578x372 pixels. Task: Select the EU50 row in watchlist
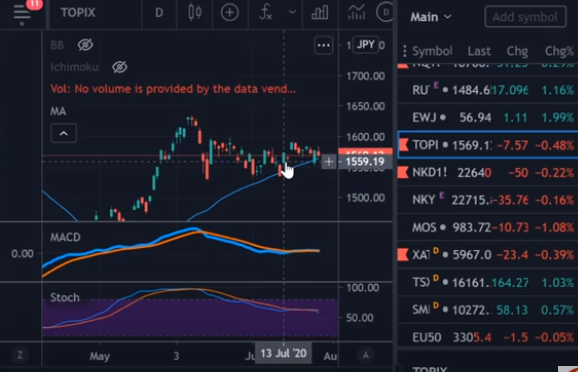click(x=488, y=337)
